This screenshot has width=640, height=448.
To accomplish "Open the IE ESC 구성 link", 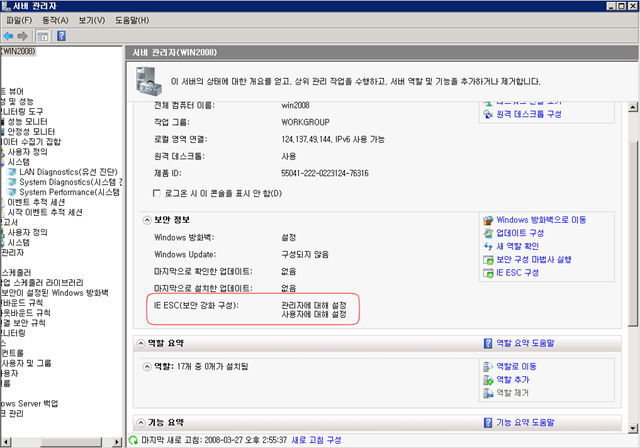I will click(518, 273).
